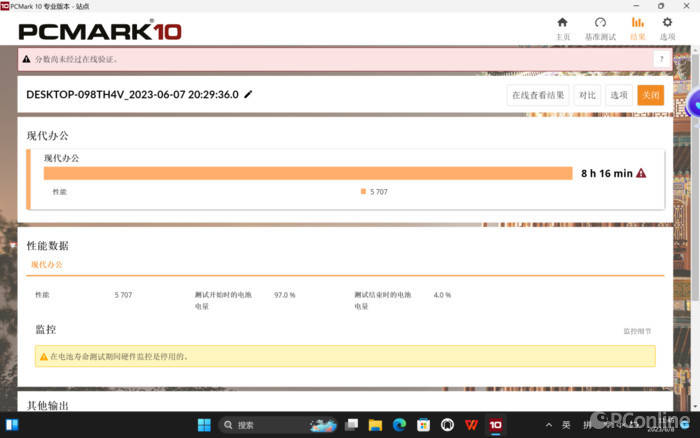Go to the 主页 home tab
The image size is (700, 438).
click(562, 29)
